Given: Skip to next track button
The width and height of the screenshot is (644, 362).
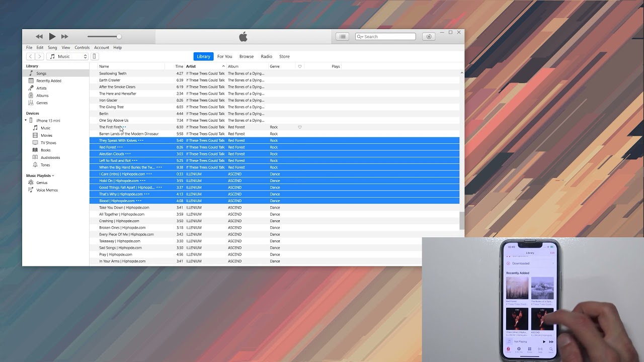Looking at the screenshot, I should 65,37.
